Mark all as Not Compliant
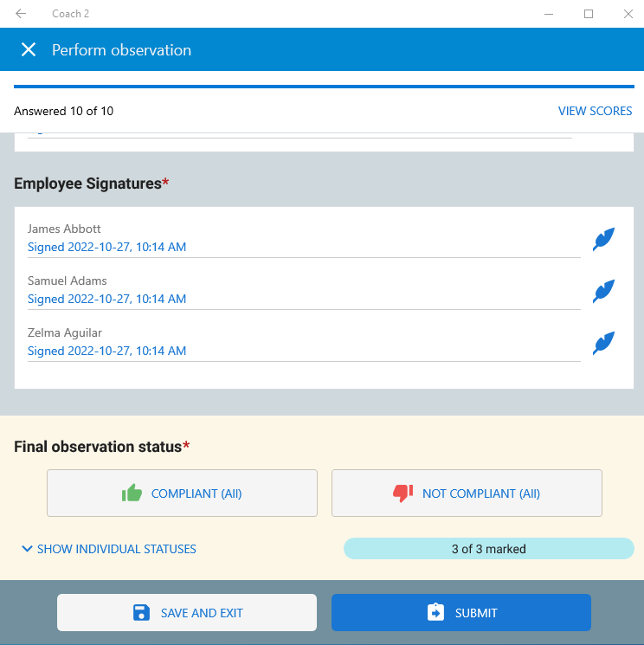Viewport: 644px width, 645px height. [x=467, y=493]
